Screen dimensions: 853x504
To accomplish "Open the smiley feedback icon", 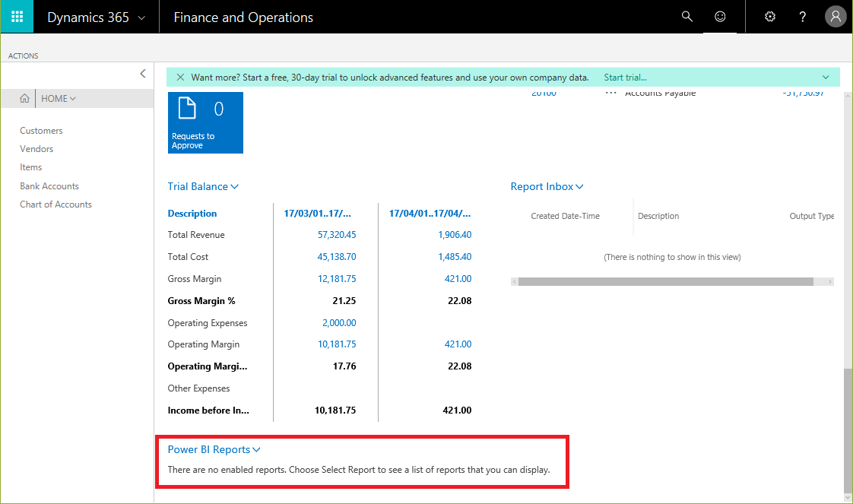I will click(720, 17).
